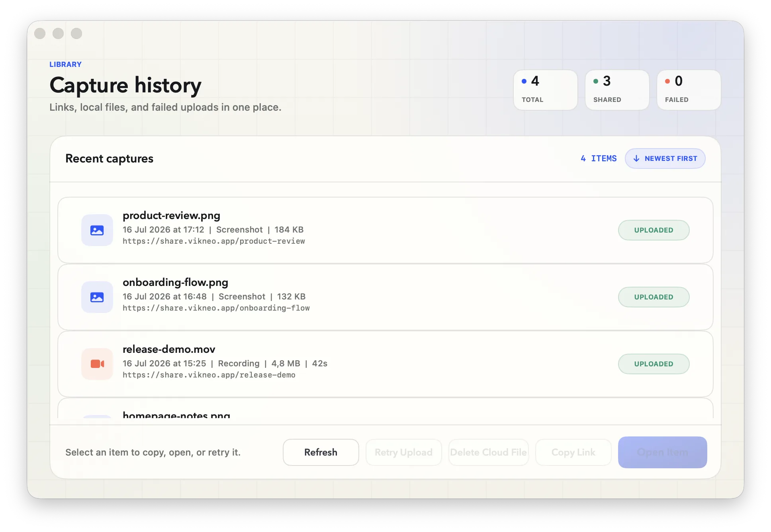The image size is (771, 532).
Task: Click the 4 ITEMS counter label
Action: (599, 158)
